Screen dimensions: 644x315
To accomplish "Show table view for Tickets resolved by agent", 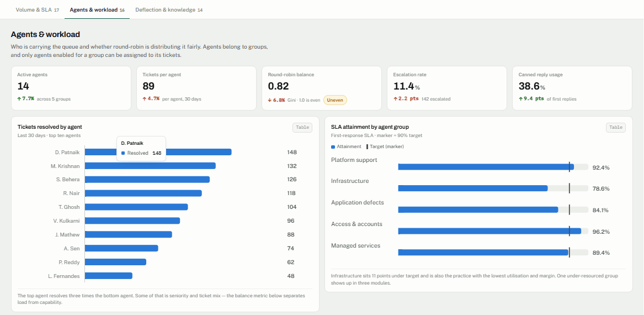I will [302, 128].
